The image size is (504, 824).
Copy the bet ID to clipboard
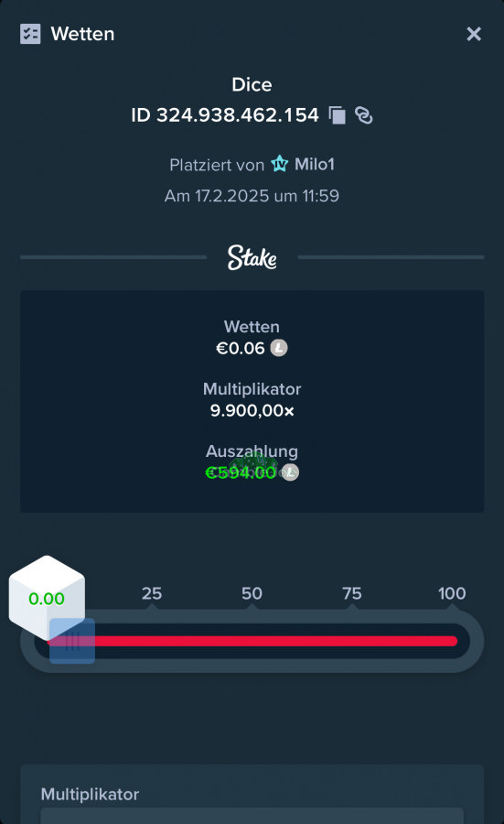point(337,115)
